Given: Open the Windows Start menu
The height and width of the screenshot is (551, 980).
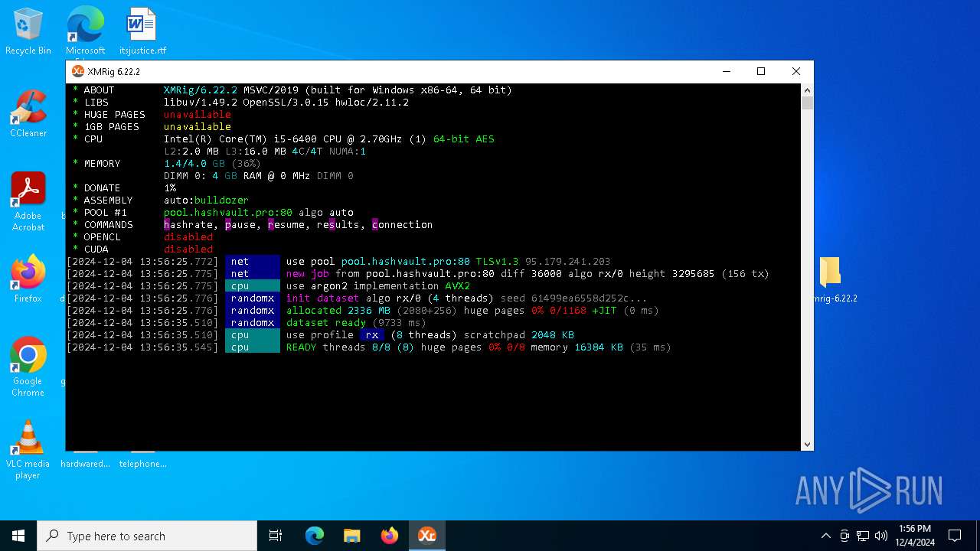Looking at the screenshot, I should [18, 536].
